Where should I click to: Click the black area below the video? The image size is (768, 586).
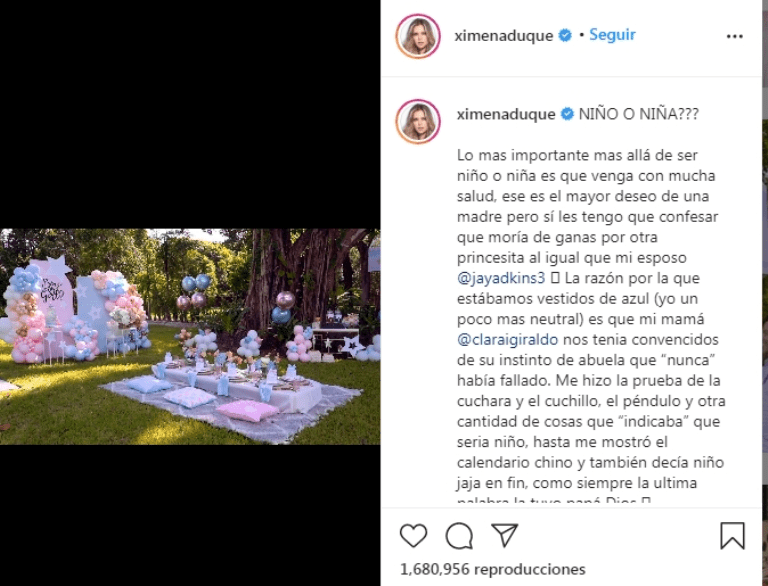pos(190,515)
